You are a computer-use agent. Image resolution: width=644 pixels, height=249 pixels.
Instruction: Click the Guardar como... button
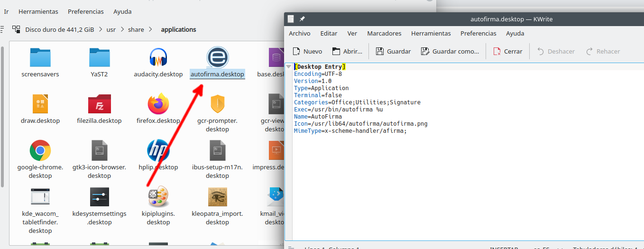coord(450,51)
